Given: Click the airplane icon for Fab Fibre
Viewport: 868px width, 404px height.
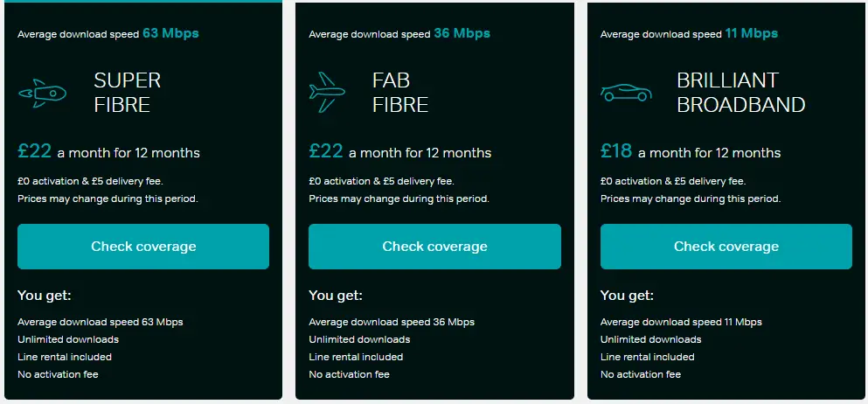Looking at the screenshot, I should (327, 93).
